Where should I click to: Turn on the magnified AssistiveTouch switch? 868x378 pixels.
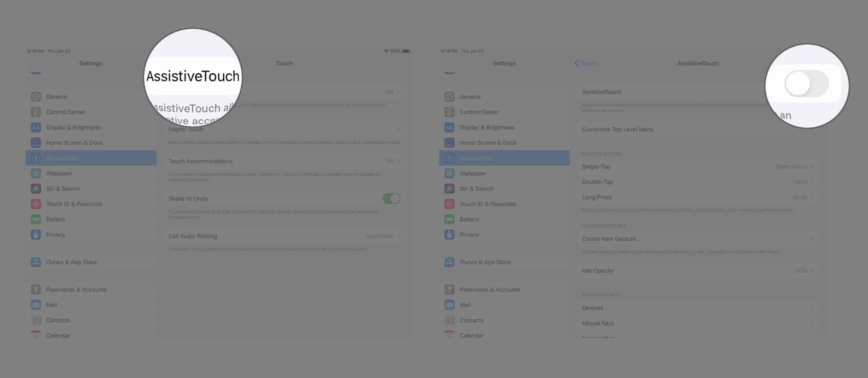806,84
